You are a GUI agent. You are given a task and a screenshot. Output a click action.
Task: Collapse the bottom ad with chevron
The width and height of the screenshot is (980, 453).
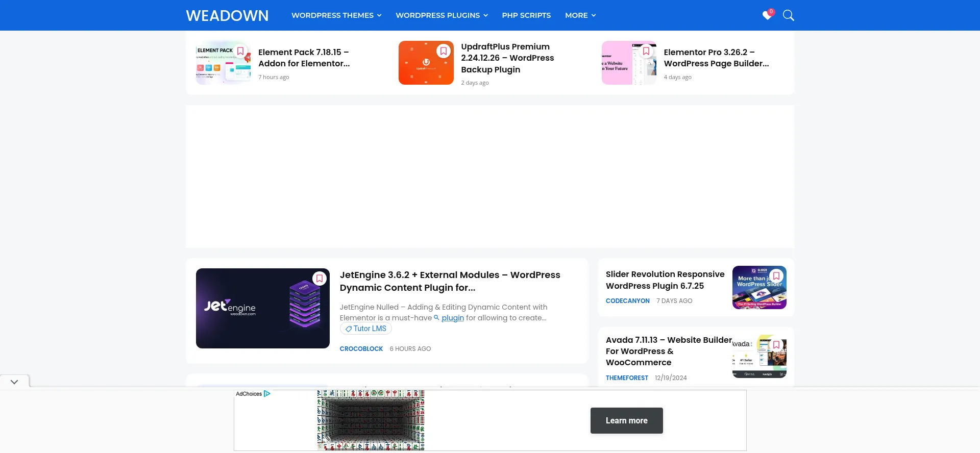point(14,382)
